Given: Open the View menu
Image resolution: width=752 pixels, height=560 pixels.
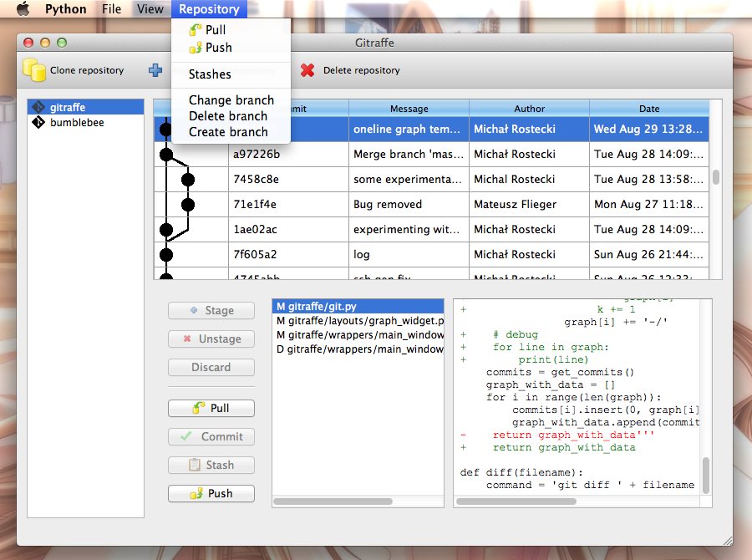Looking at the screenshot, I should pos(150,9).
